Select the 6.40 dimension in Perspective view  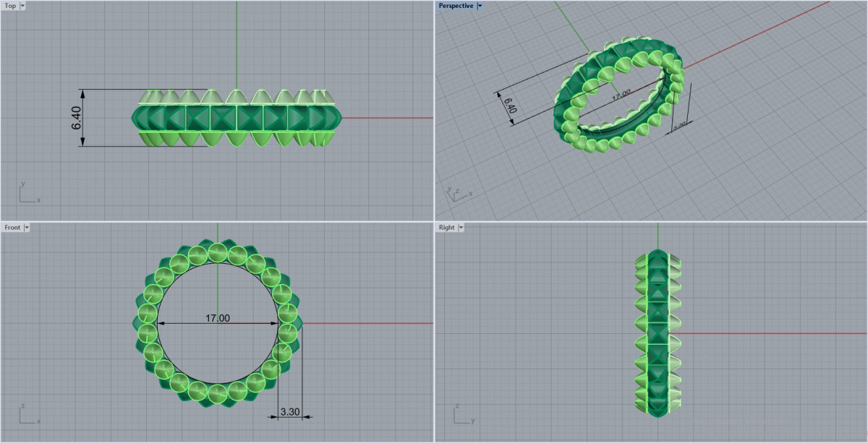511,106
